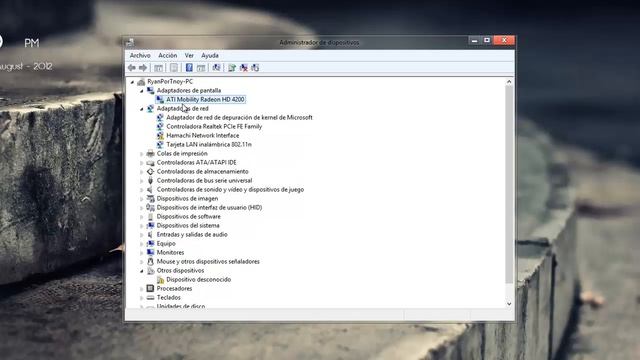Select the Equipo label

(166, 243)
